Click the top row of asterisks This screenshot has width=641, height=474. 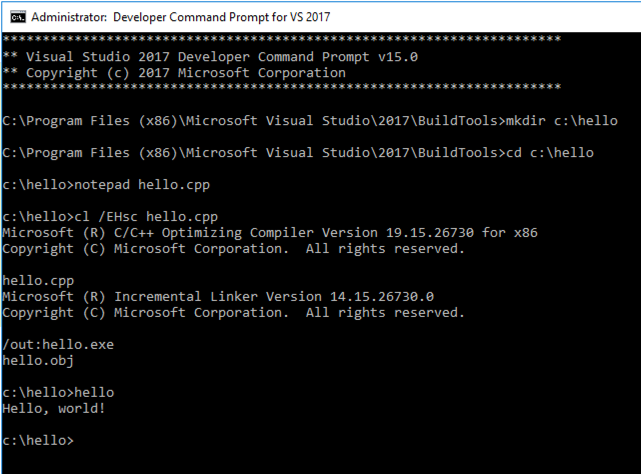pyautogui.click(x=280, y=40)
